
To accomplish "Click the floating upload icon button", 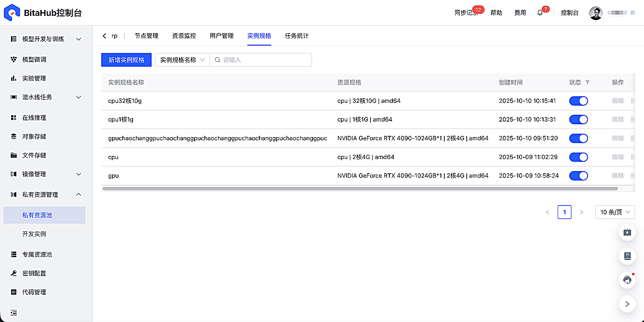I will coord(627,233).
